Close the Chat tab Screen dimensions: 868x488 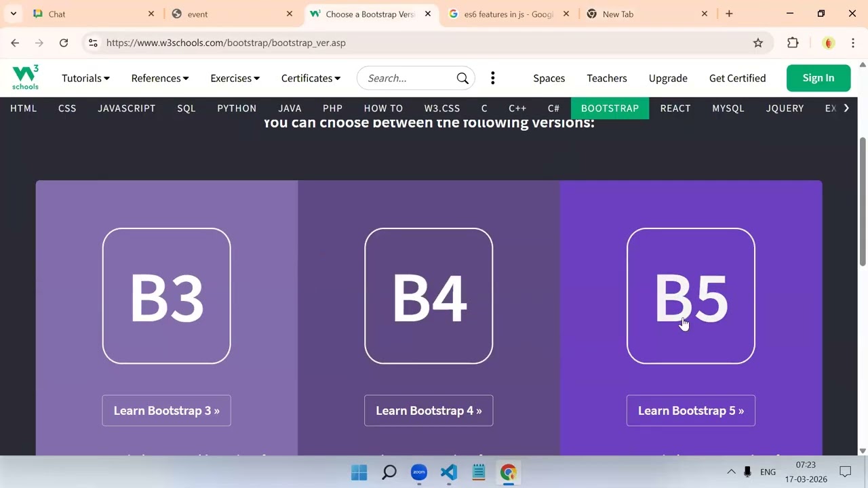click(x=151, y=14)
